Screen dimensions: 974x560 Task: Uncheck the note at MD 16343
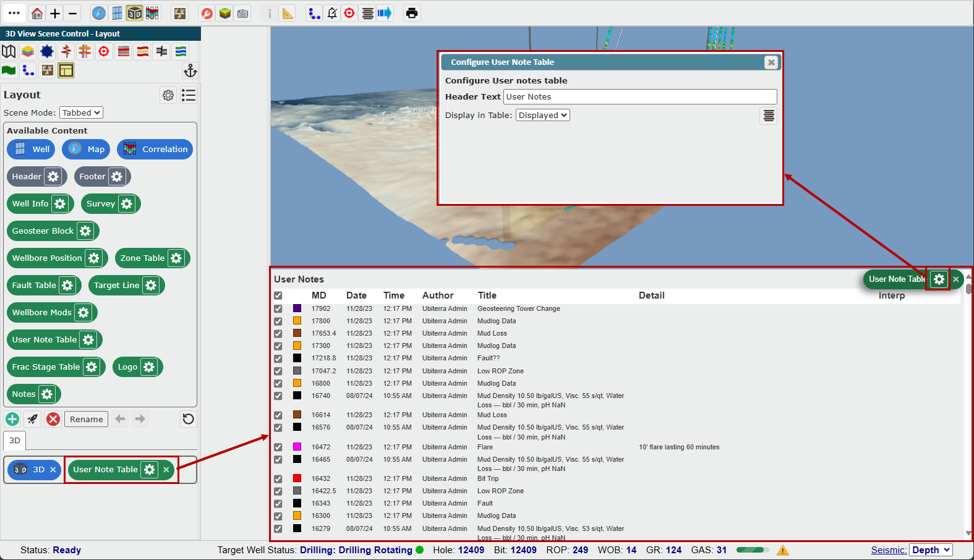pos(278,504)
